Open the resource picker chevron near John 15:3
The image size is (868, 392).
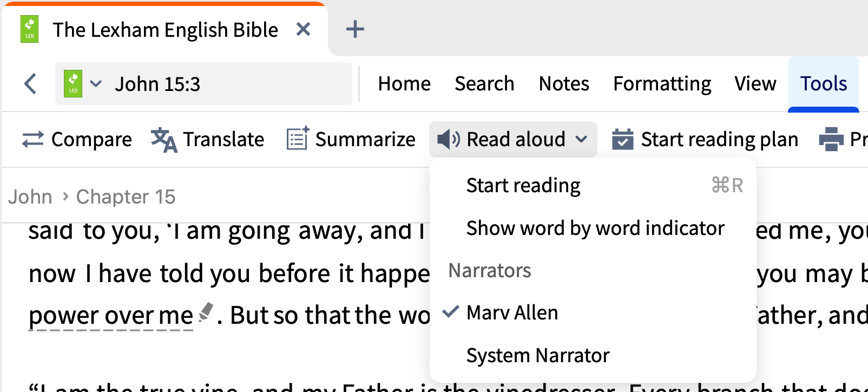coord(96,84)
